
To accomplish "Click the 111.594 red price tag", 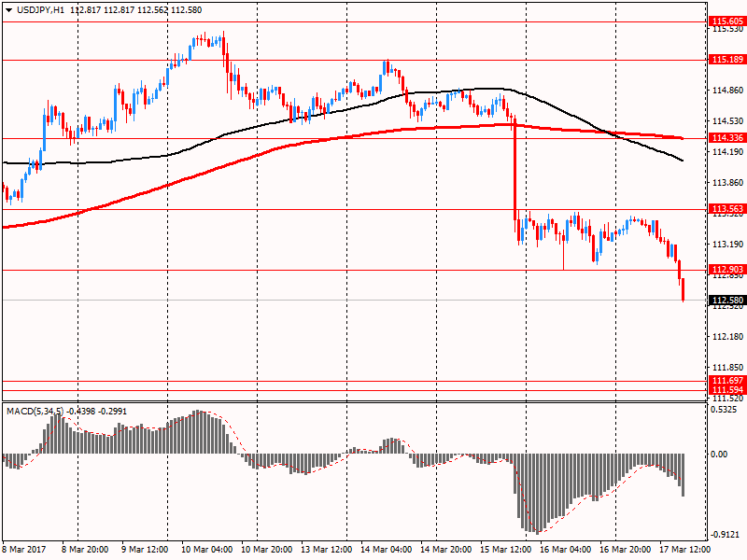I will click(x=726, y=389).
